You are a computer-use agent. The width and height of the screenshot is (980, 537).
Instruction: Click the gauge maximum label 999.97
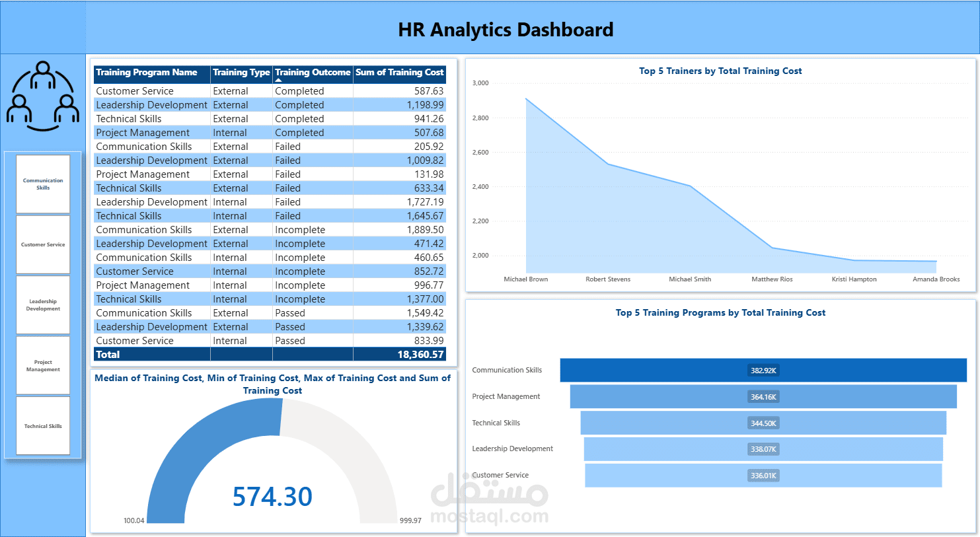(410, 520)
